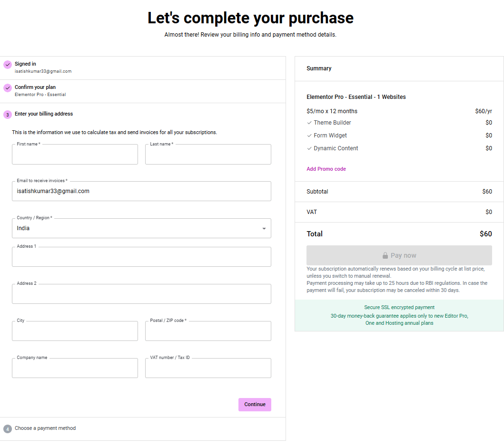Click the Total $60 amount

(x=486, y=234)
